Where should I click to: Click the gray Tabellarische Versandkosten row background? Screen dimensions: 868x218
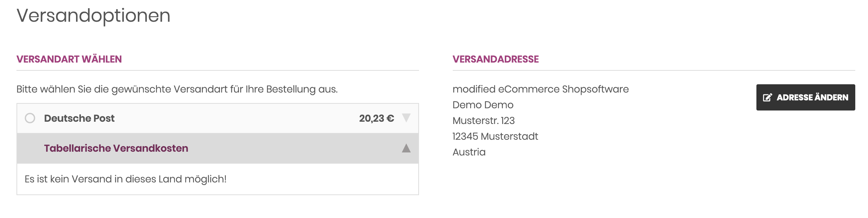click(292, 148)
